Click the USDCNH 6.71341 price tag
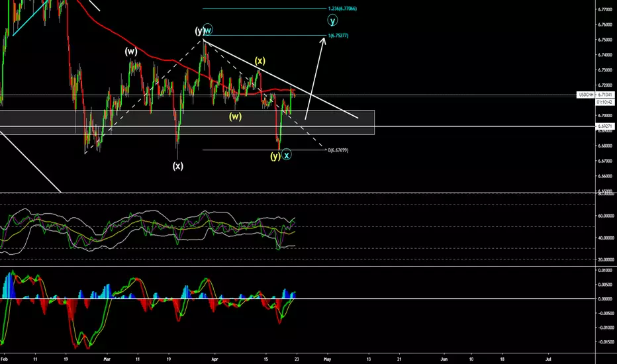 595,95
